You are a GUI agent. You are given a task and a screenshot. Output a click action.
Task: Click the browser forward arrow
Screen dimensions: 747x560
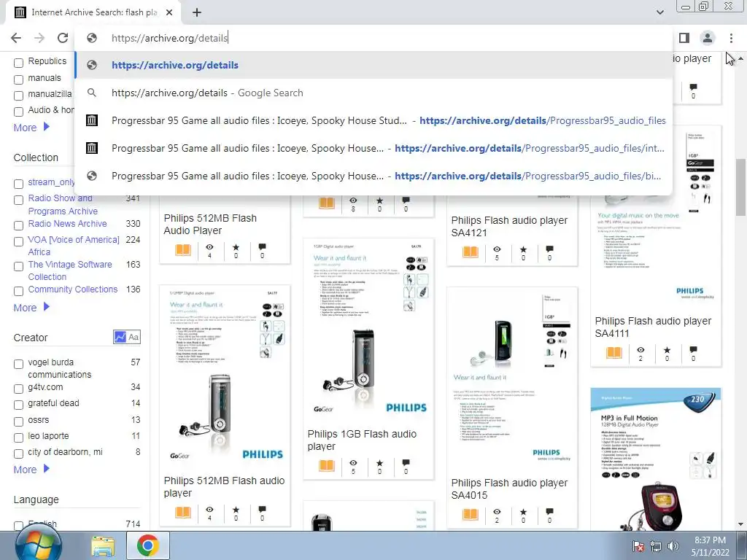[39, 38]
